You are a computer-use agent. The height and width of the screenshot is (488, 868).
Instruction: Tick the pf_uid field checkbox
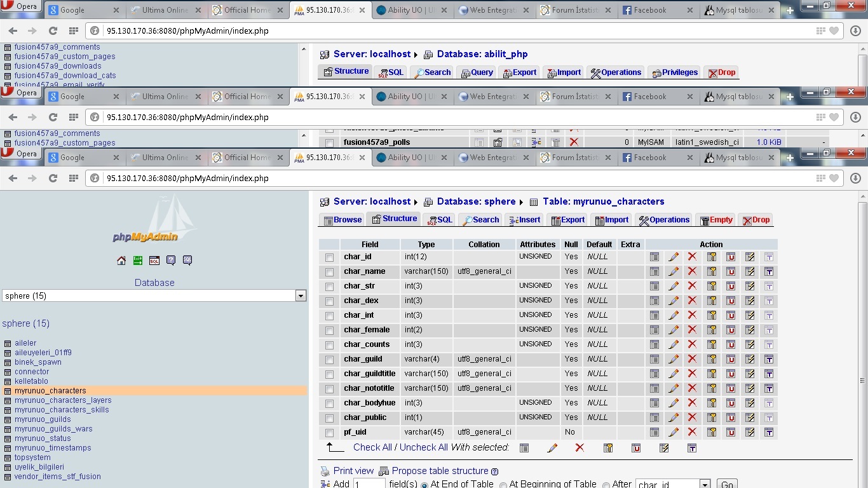tap(329, 433)
